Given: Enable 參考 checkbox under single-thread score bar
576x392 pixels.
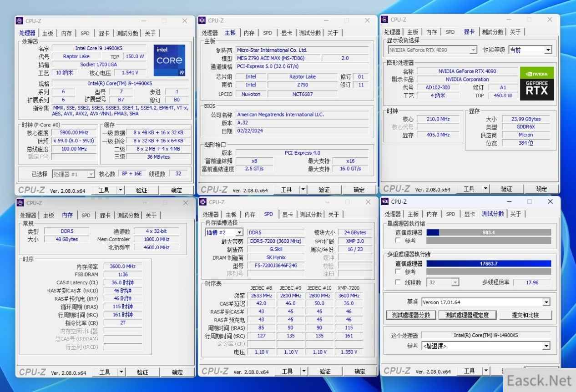Looking at the screenshot, I should (x=399, y=241).
